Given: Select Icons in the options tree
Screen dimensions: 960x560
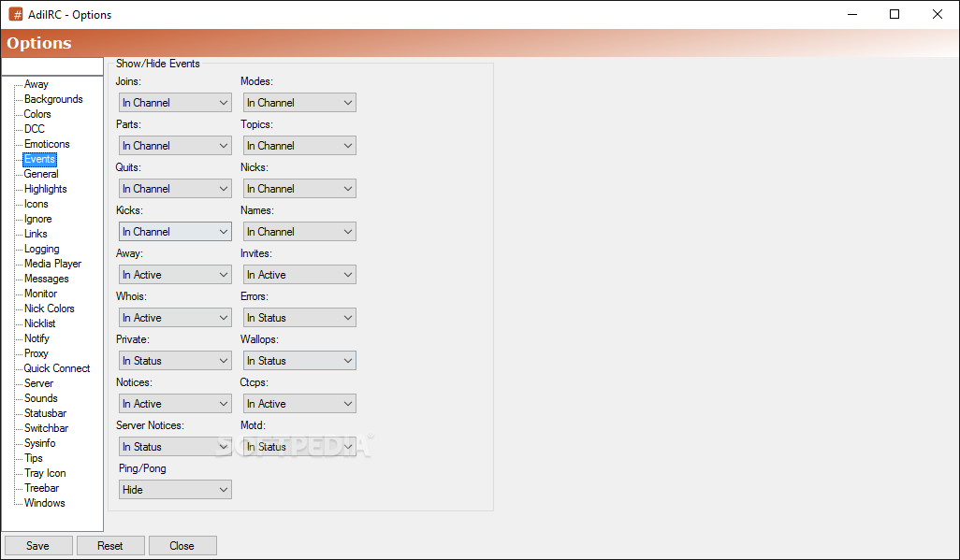Looking at the screenshot, I should pyautogui.click(x=36, y=204).
